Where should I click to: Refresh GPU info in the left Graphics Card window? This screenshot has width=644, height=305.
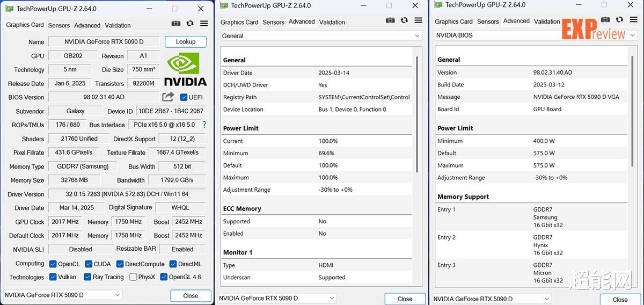(x=190, y=24)
